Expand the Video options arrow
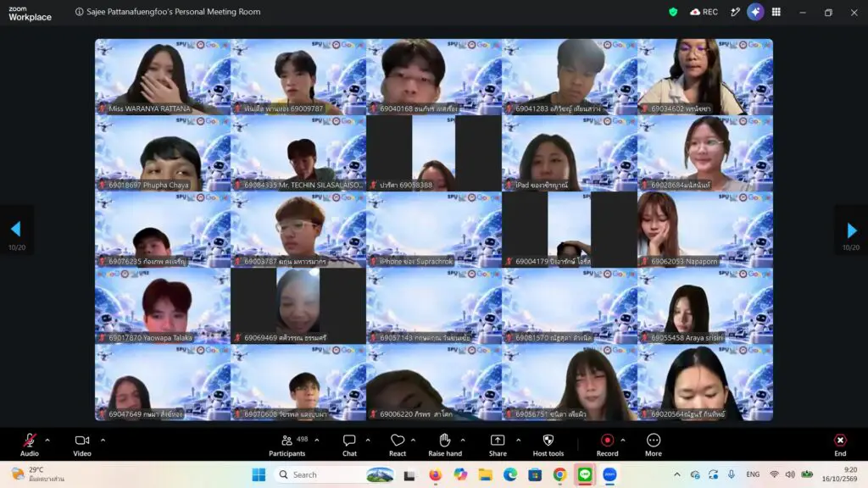Viewport: 868px width, 488px height. 103,441
